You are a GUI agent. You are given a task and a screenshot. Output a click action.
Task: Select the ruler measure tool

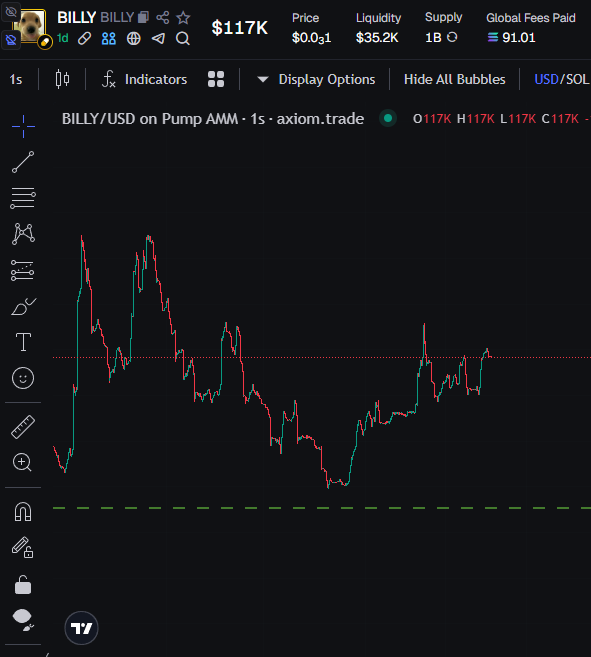coord(23,427)
